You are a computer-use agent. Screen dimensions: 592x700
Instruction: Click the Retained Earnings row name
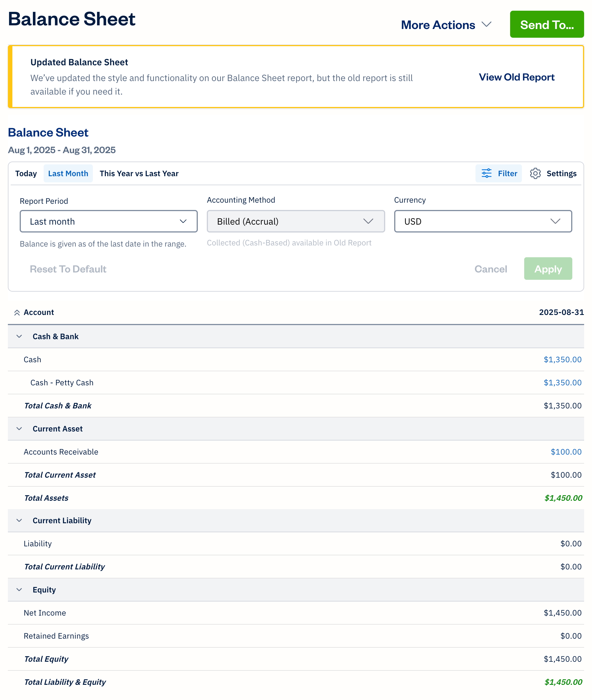[x=56, y=636]
